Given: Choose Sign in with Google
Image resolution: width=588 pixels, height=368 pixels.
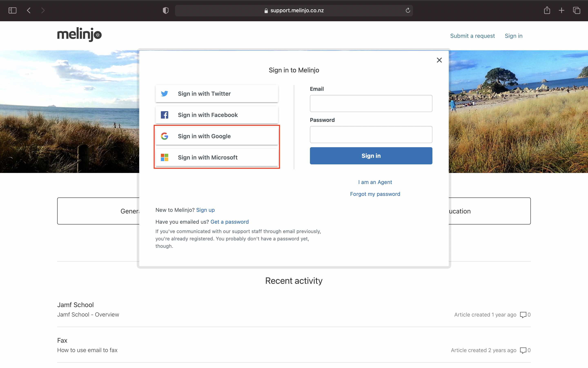Looking at the screenshot, I should coord(217,136).
